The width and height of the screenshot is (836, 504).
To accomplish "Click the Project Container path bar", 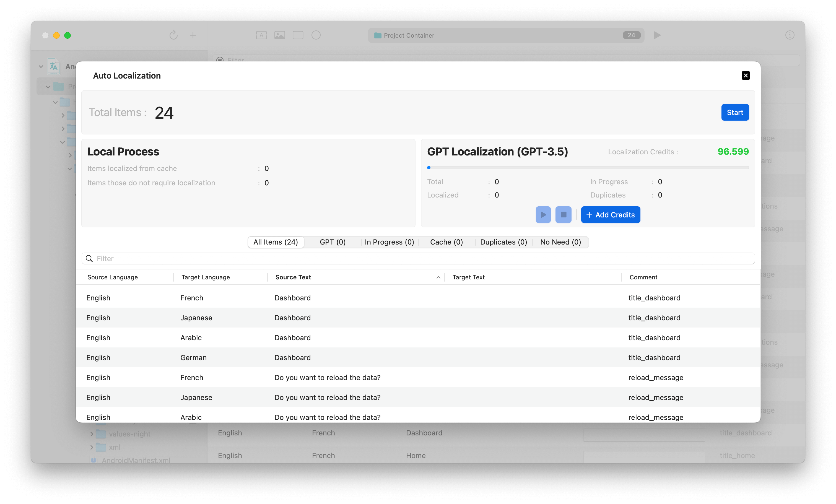I will pyautogui.click(x=506, y=35).
